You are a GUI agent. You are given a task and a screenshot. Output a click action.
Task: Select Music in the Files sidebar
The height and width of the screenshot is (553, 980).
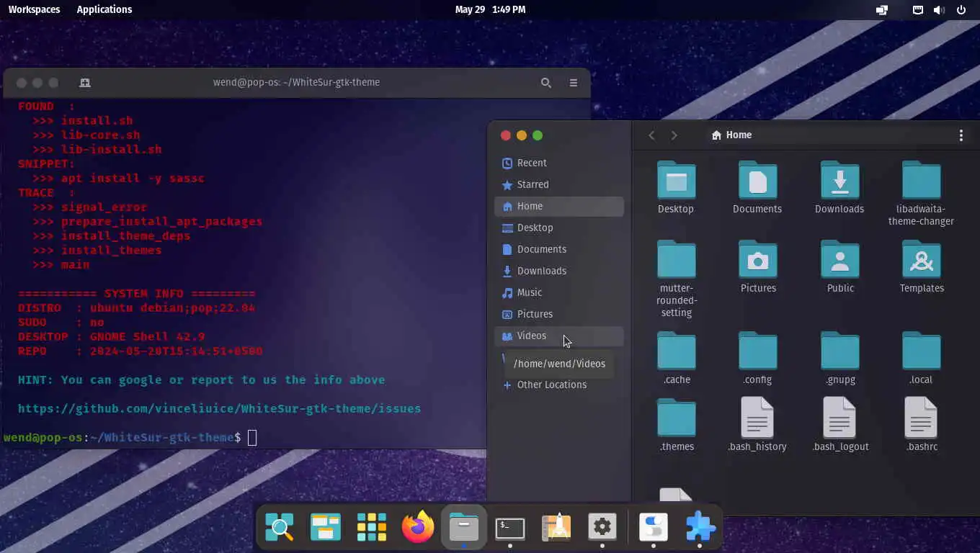click(559, 292)
